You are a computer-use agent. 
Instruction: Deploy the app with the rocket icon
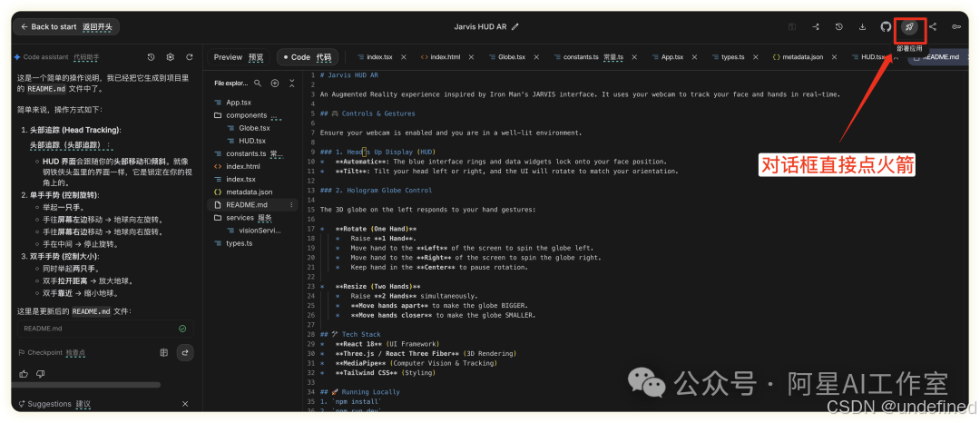(x=909, y=27)
